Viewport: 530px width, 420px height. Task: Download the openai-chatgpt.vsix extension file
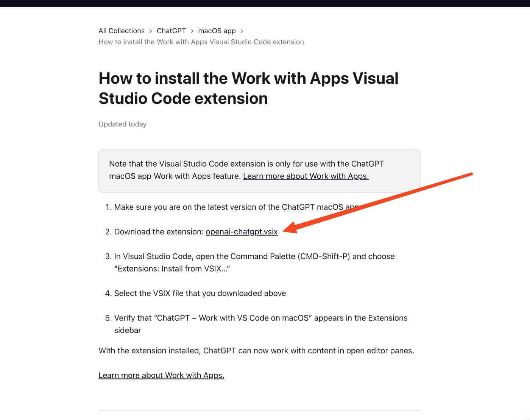242,232
